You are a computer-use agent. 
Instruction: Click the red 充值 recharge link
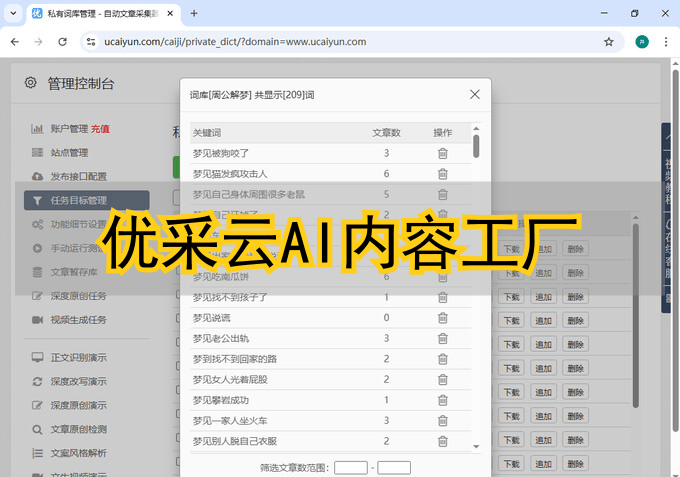[x=100, y=129]
